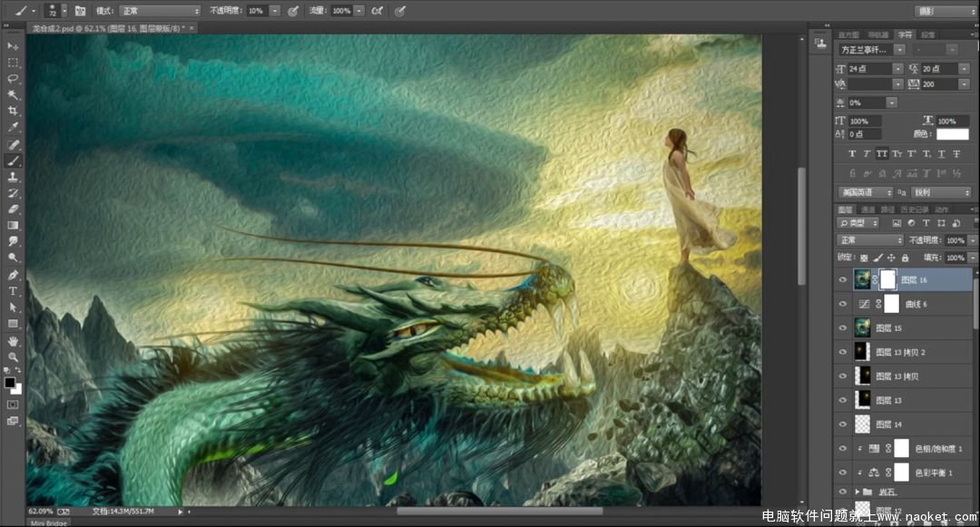Open the layer blend mode 正常 dropdown
The width and height of the screenshot is (980, 527).
871,240
